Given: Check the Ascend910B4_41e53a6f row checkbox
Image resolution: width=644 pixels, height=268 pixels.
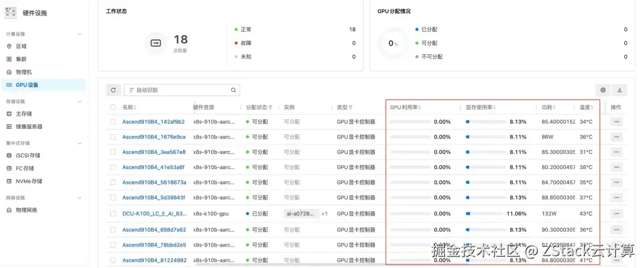Looking at the screenshot, I should pyautogui.click(x=113, y=167).
